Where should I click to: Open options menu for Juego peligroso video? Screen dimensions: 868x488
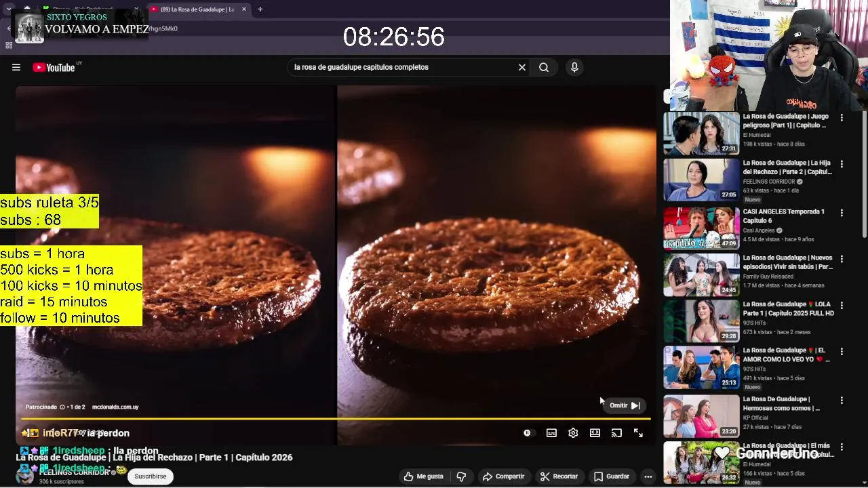click(x=842, y=118)
